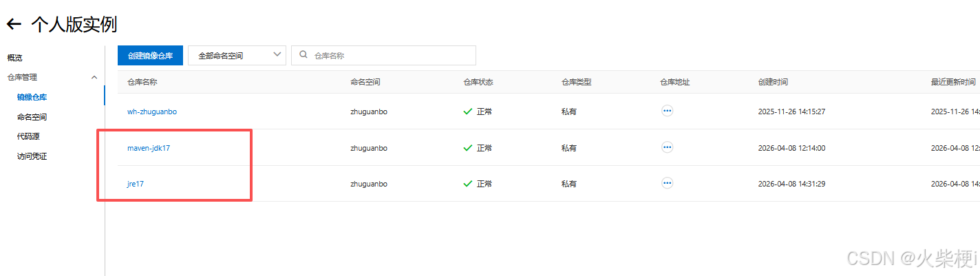Collapse the 仓库管理 sidebar section
The image size is (980, 276).
click(94, 77)
